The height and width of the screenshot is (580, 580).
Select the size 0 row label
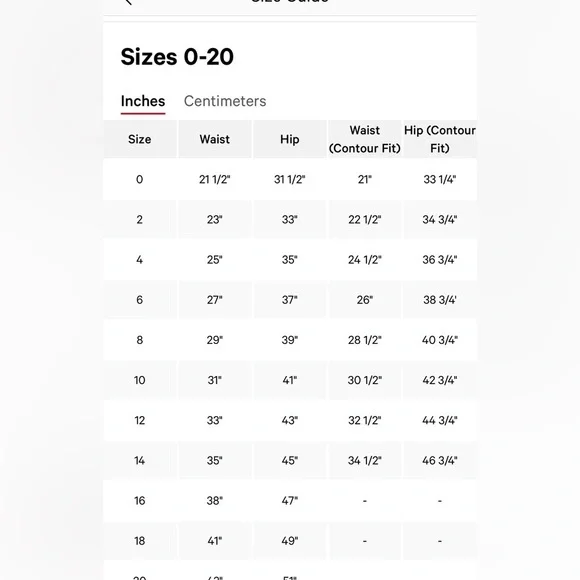[139, 179]
